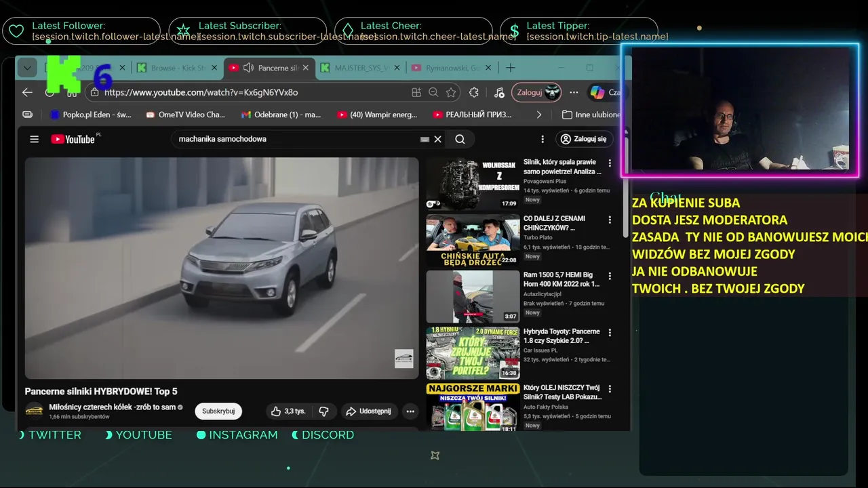Open browser extensions puzzle icon
This screenshot has width=868, height=488.
474,92
